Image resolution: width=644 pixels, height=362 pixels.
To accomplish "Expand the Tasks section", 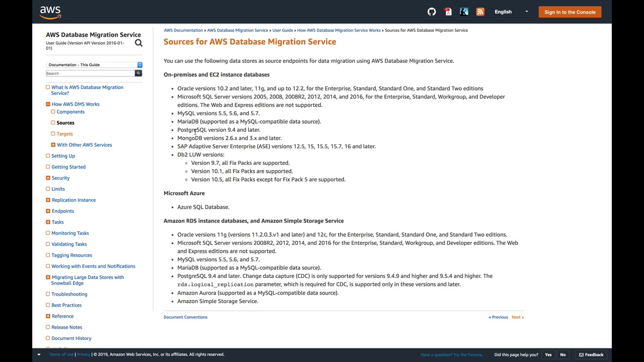I will tap(48, 222).
